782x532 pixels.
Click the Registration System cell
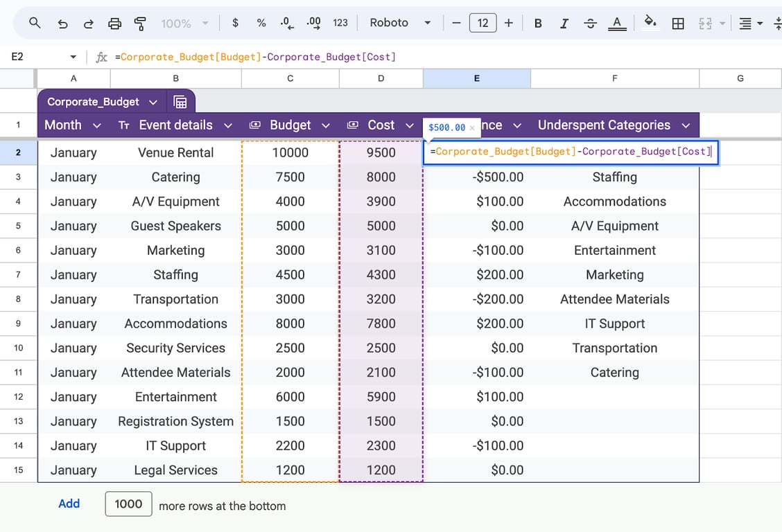175,421
